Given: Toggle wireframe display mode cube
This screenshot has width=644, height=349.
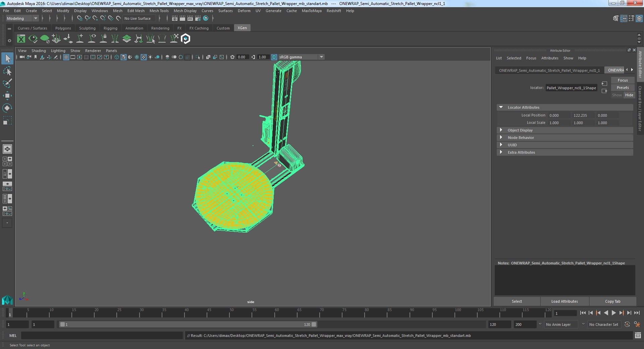Looking at the screenshot, I should tap(116, 57).
